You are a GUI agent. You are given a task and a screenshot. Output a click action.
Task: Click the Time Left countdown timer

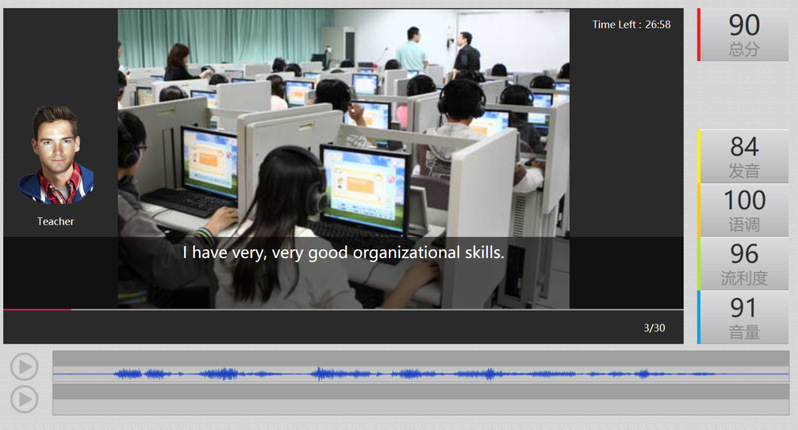pyautogui.click(x=631, y=24)
